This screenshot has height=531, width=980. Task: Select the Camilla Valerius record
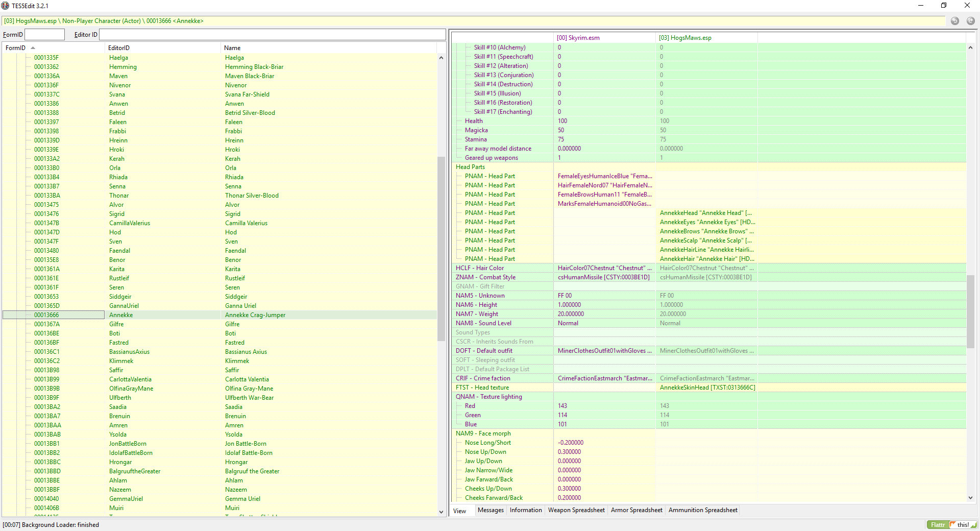click(219, 223)
